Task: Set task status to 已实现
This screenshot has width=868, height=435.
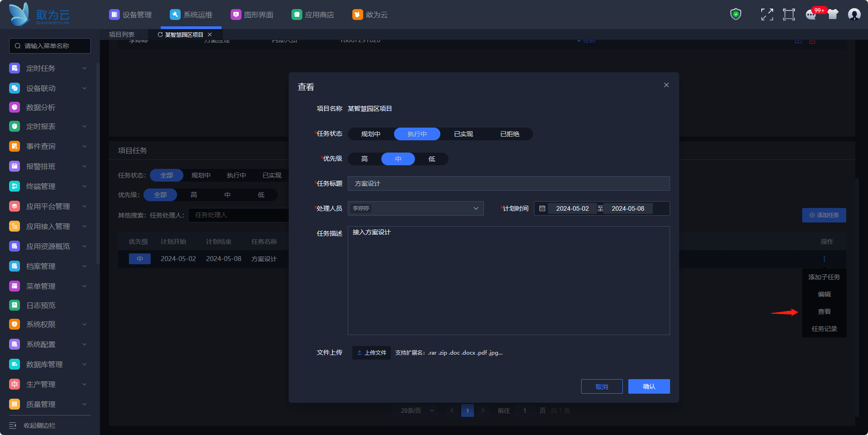Action: click(x=463, y=134)
